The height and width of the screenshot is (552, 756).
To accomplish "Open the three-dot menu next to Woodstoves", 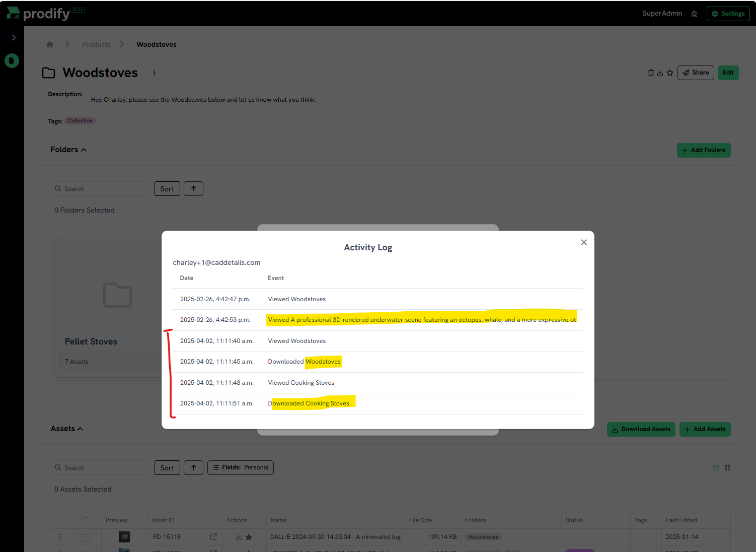I will point(154,73).
